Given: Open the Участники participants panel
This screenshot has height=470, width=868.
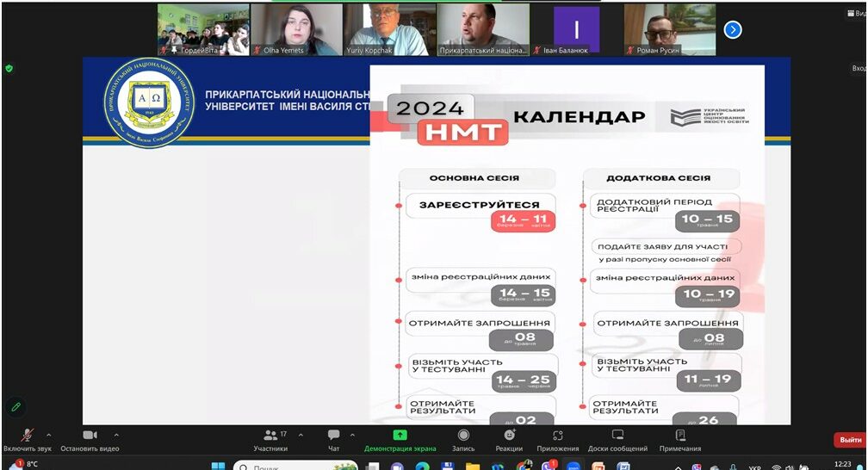Looking at the screenshot, I should [x=270, y=436].
